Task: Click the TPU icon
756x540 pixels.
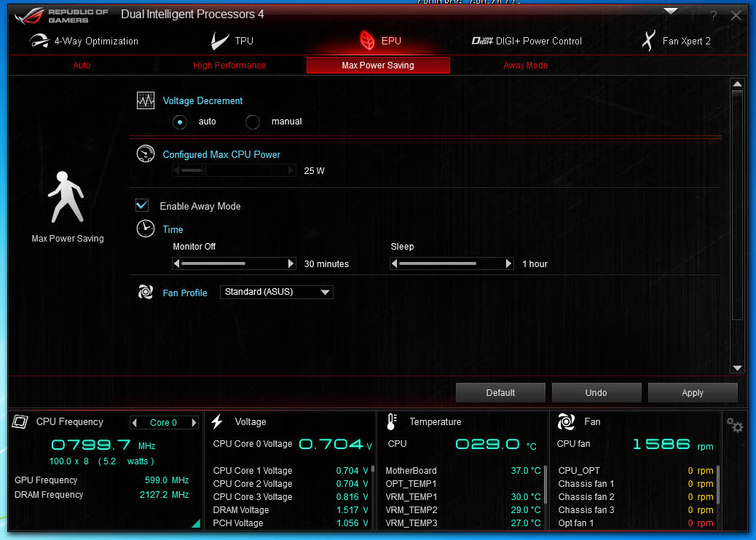Action: click(220, 41)
